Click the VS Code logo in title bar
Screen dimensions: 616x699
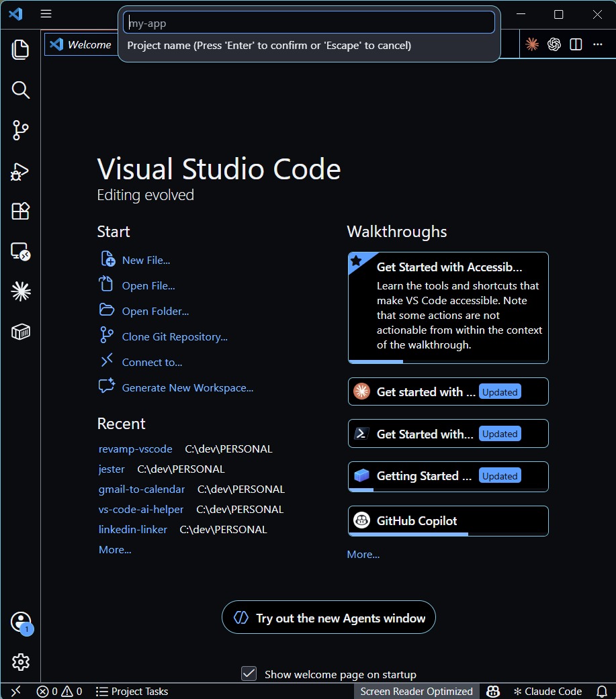tap(15, 14)
